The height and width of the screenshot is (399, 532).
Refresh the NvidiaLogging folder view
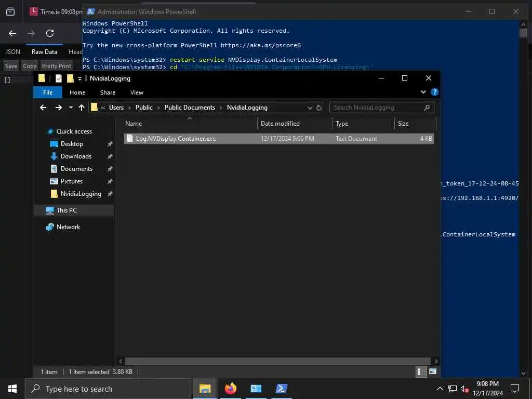coord(319,108)
